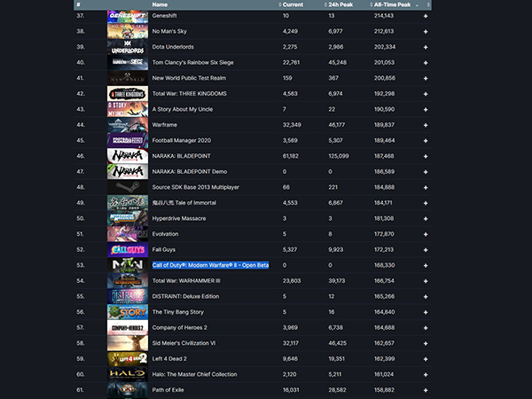532x399 pixels.
Task: Add Halo: The Master Chief Collection via plus
Action: pos(426,375)
